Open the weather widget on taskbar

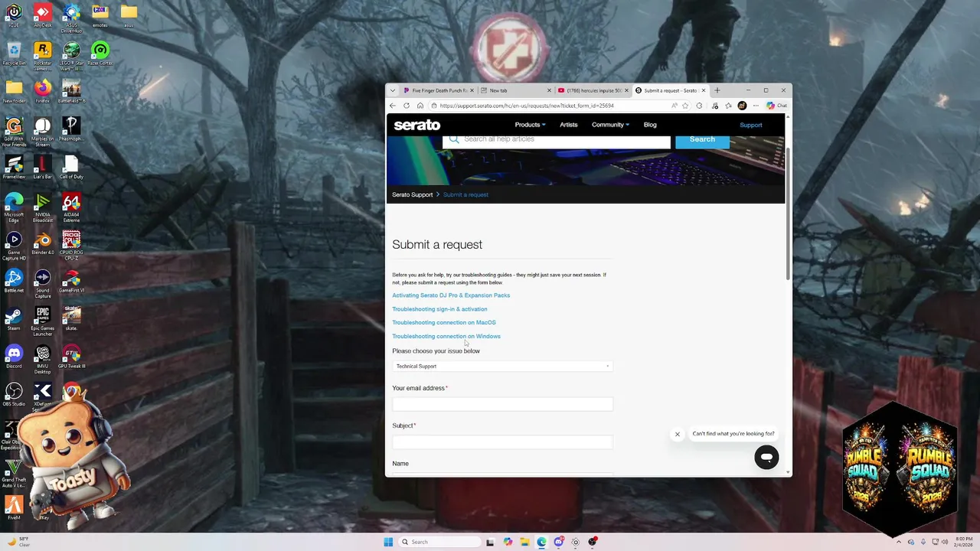(20, 542)
